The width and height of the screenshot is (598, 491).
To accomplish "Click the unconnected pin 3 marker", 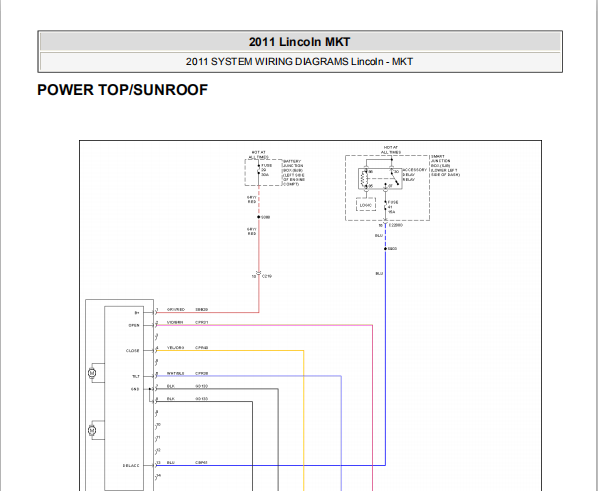I will (x=157, y=336).
